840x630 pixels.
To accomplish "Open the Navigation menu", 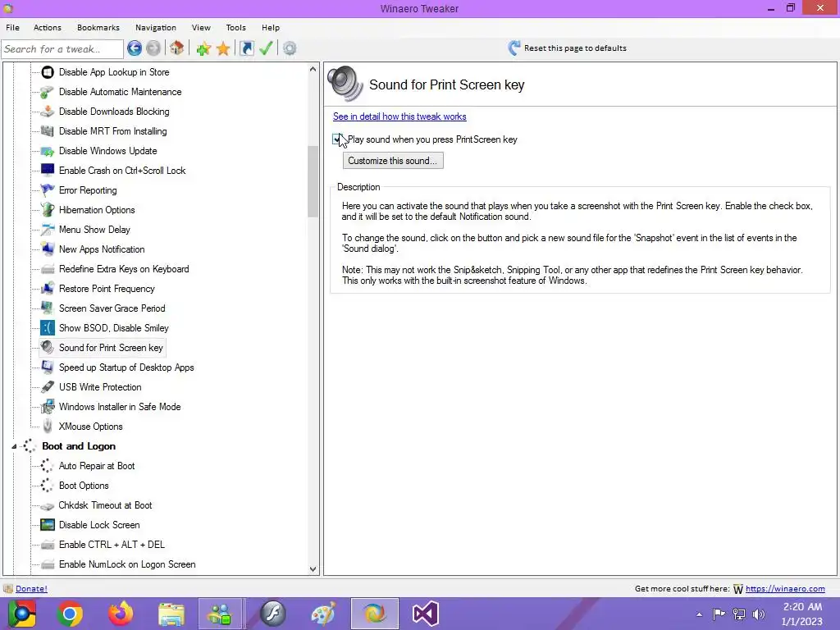I will point(156,27).
